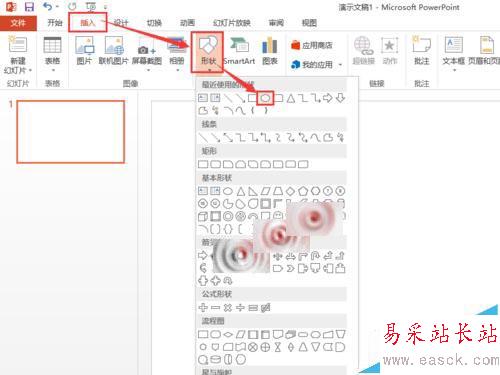The width and height of the screenshot is (500, 375).
Task: Click the Redo/Repeat quick access icon
Action: pyautogui.click(x=72, y=7)
